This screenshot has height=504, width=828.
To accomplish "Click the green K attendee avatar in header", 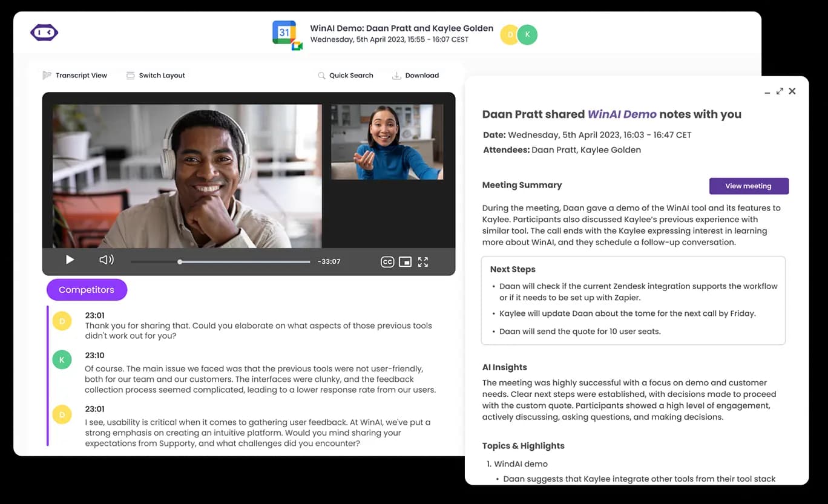I will point(527,35).
